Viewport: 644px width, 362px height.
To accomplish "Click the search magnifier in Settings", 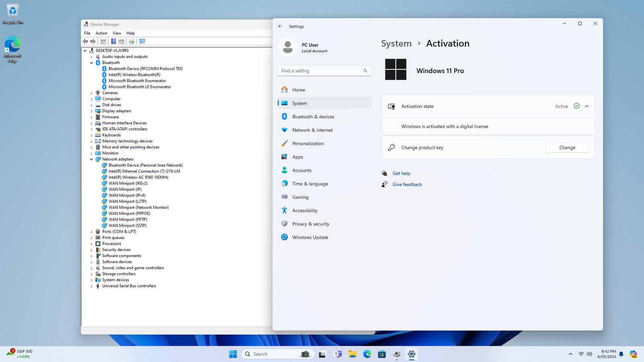I will 365,71.
